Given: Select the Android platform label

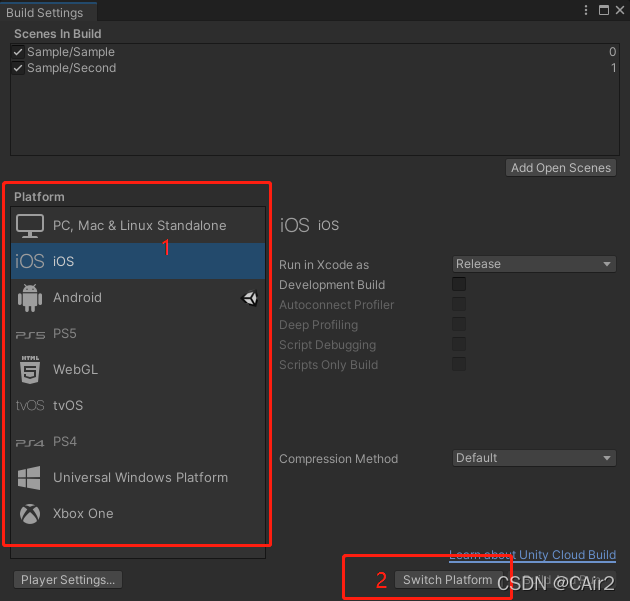Looking at the screenshot, I should tap(78, 298).
